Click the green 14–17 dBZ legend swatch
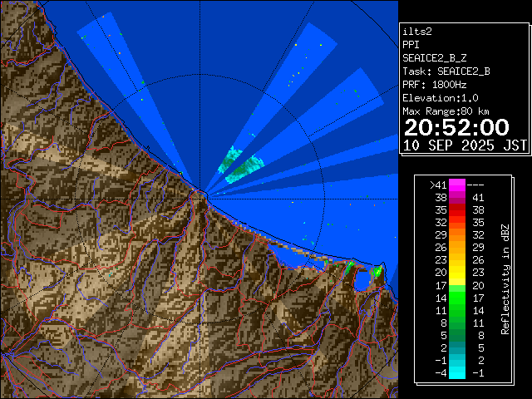The width and height of the screenshot is (532, 399). (x=457, y=297)
